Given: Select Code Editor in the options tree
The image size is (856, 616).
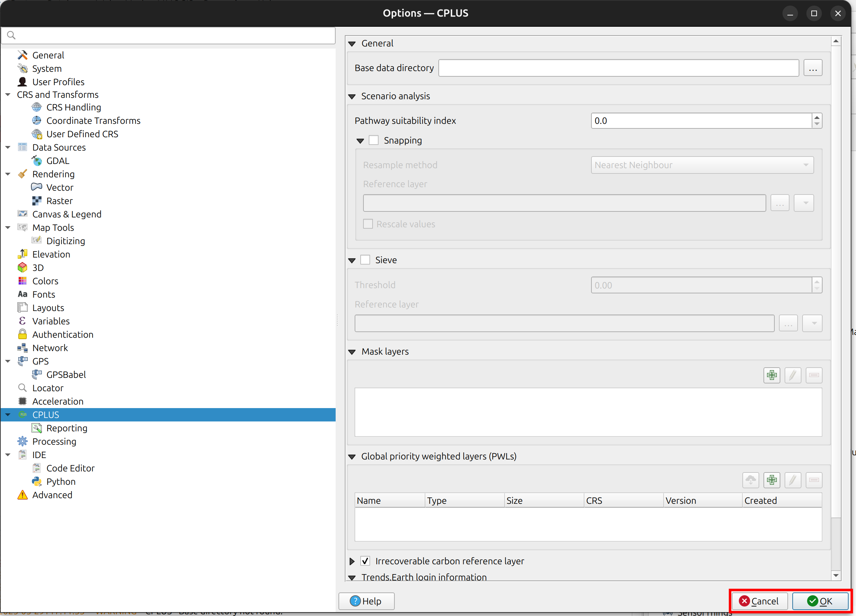Looking at the screenshot, I should (71, 468).
